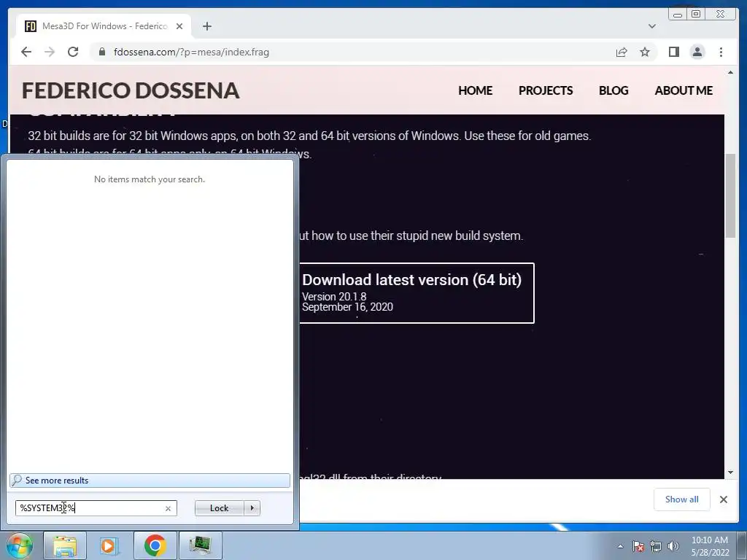
Task: Go to HOME in site navigation
Action: 475,90
